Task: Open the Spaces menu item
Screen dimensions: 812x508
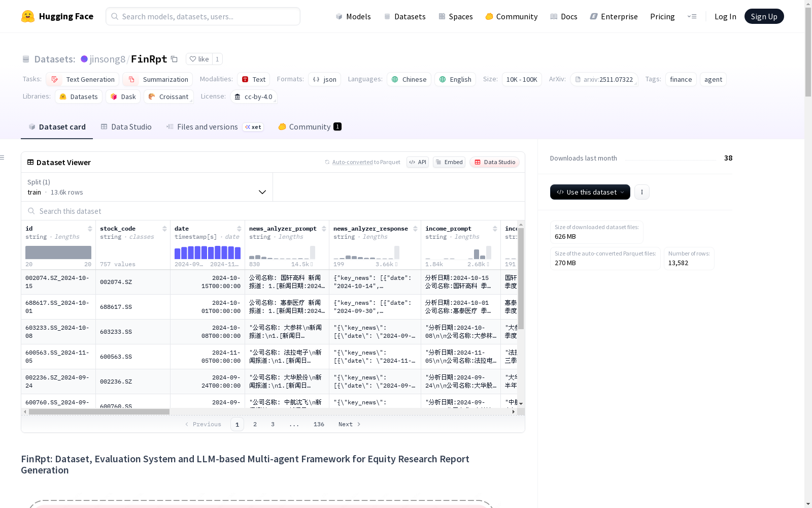Action: click(456, 16)
